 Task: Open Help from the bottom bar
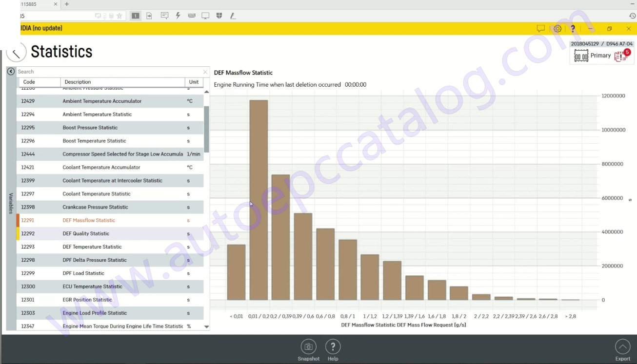point(333,347)
